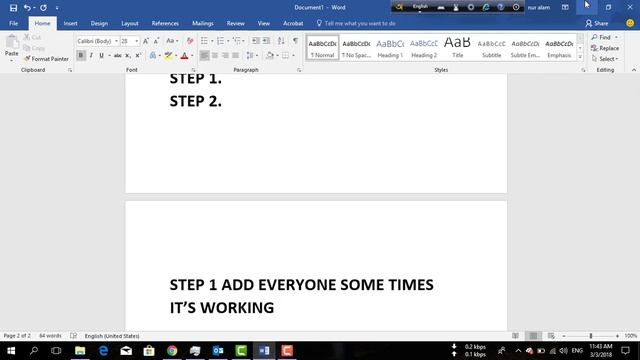640x360 pixels.
Task: Decrease font size with Shrink Font icon
Action: tap(156, 41)
